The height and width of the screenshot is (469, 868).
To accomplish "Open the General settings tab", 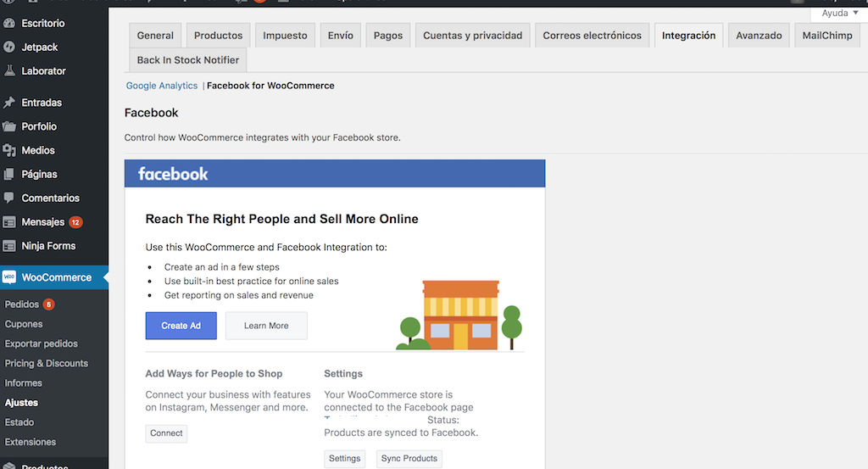I will (x=155, y=36).
